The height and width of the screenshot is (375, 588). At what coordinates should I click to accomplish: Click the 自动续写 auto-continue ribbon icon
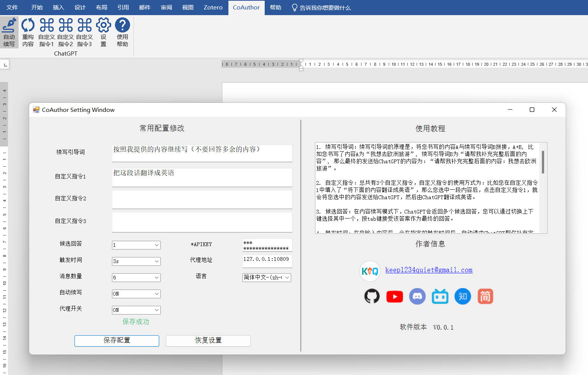pyautogui.click(x=9, y=32)
